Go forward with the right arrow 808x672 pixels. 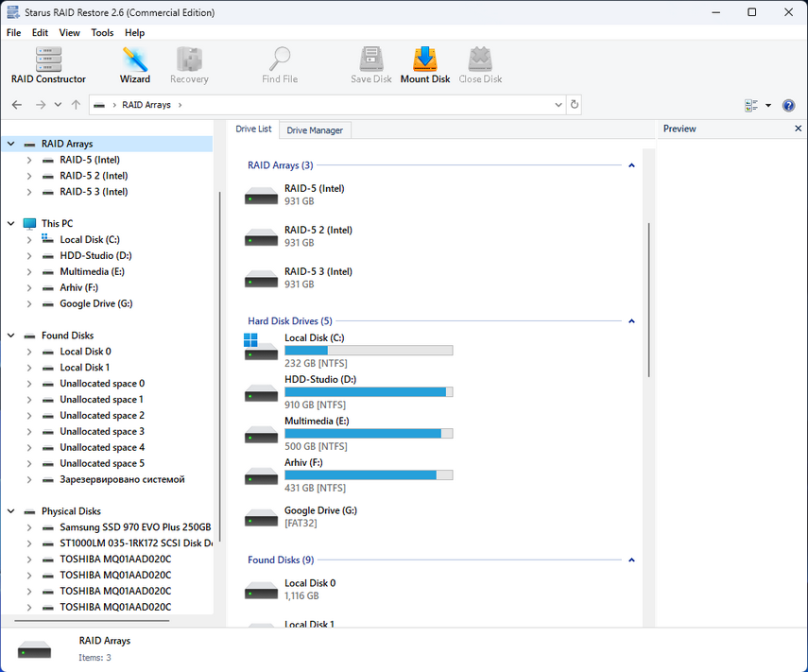click(41, 105)
